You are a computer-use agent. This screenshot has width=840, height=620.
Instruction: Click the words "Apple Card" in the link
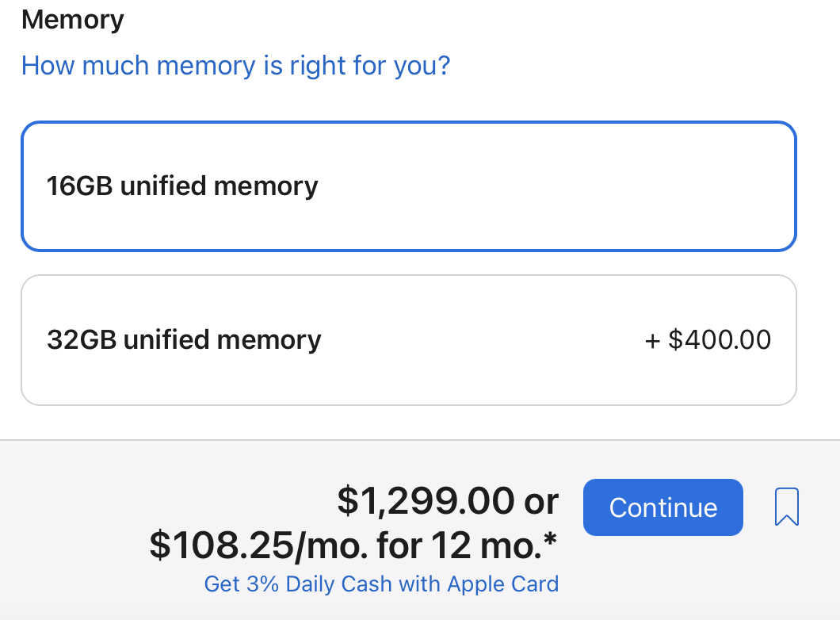click(503, 584)
